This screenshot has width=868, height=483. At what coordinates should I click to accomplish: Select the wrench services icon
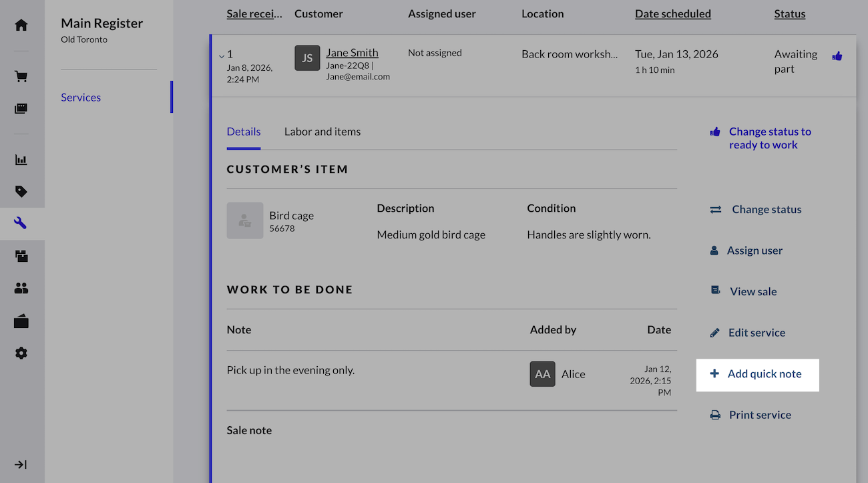(21, 224)
